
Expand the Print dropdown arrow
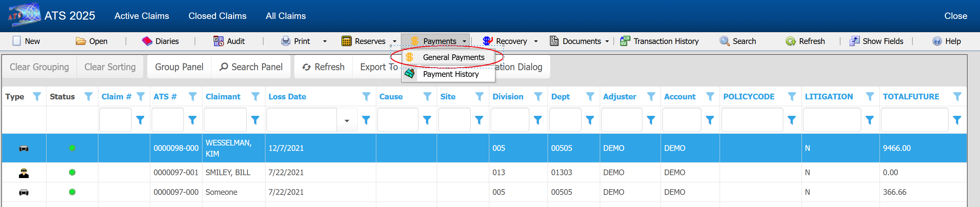[x=324, y=41]
